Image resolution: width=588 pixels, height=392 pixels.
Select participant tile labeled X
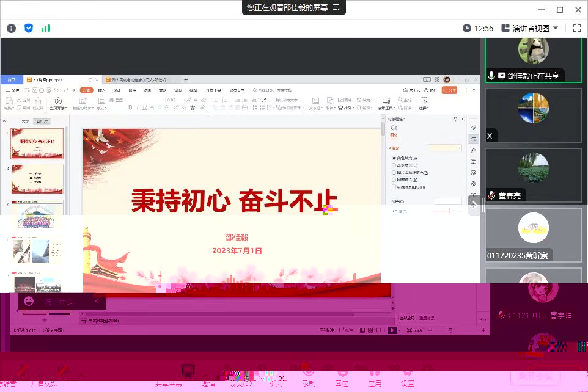coord(533,115)
